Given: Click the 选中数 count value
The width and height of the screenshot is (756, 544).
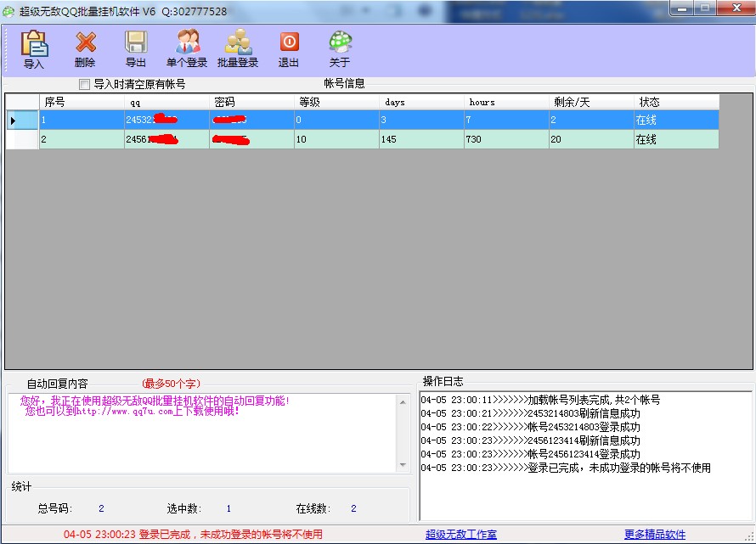Looking at the screenshot, I should (228, 508).
